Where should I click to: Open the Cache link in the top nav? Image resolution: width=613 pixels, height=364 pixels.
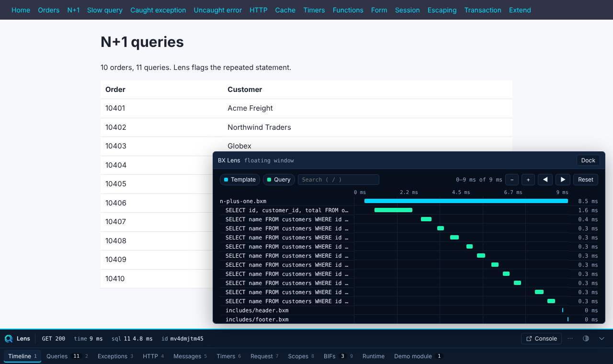point(285,10)
